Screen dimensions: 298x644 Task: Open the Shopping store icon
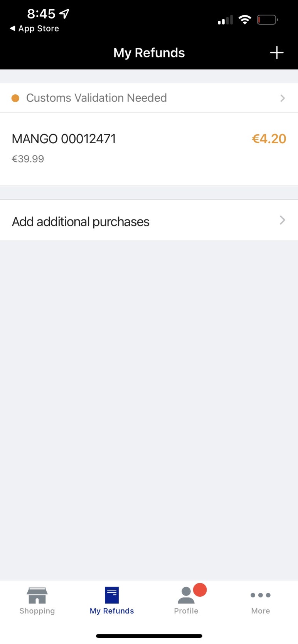(x=37, y=595)
